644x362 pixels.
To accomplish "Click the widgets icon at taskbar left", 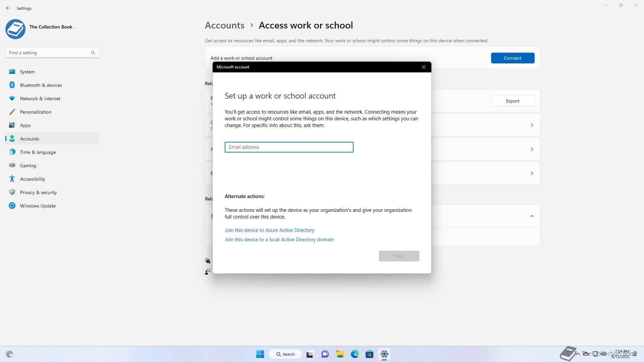I will coord(9,354).
